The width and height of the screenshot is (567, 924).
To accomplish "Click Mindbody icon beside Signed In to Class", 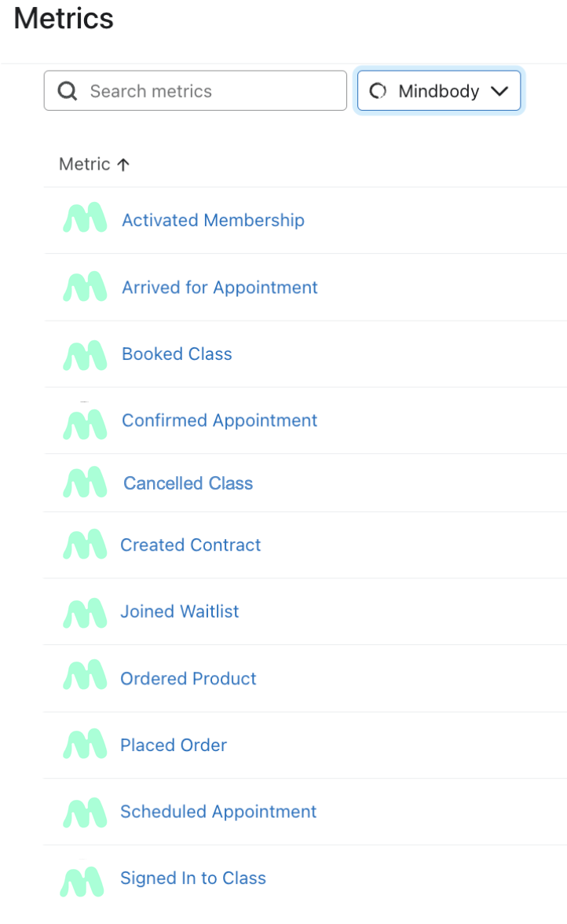I will pos(82,880).
